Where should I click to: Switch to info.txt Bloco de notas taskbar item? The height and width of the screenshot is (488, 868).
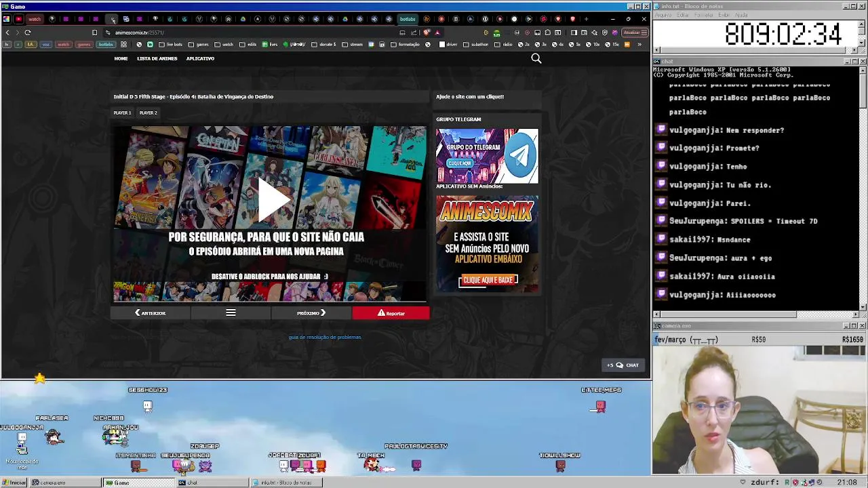(x=285, y=483)
